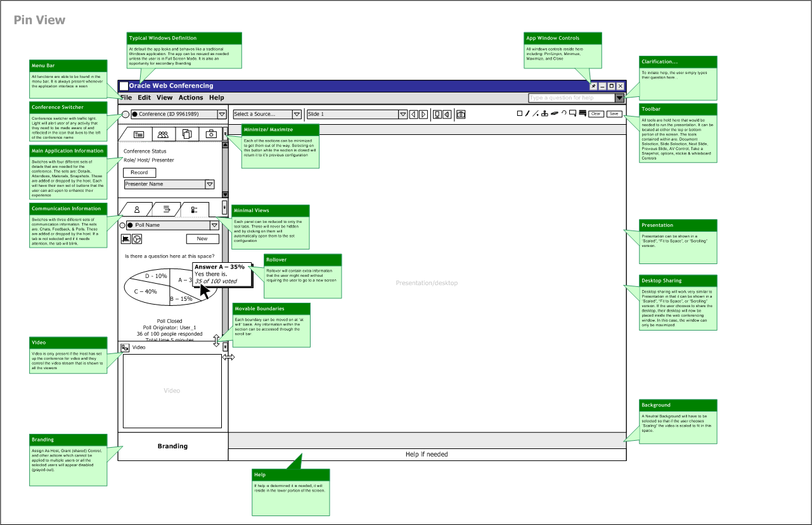The height and width of the screenshot is (525, 812).
Task: Minimize the communication information section
Action: click(x=224, y=207)
